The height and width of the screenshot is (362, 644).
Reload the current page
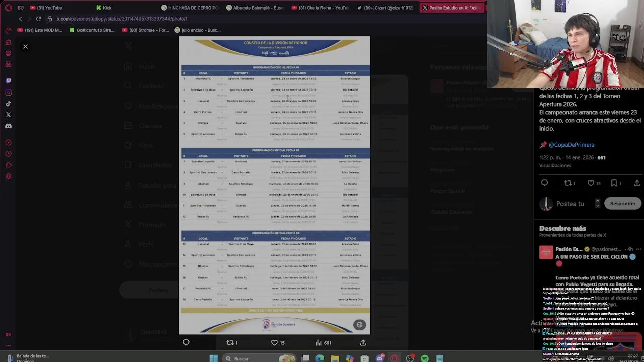coord(38,19)
